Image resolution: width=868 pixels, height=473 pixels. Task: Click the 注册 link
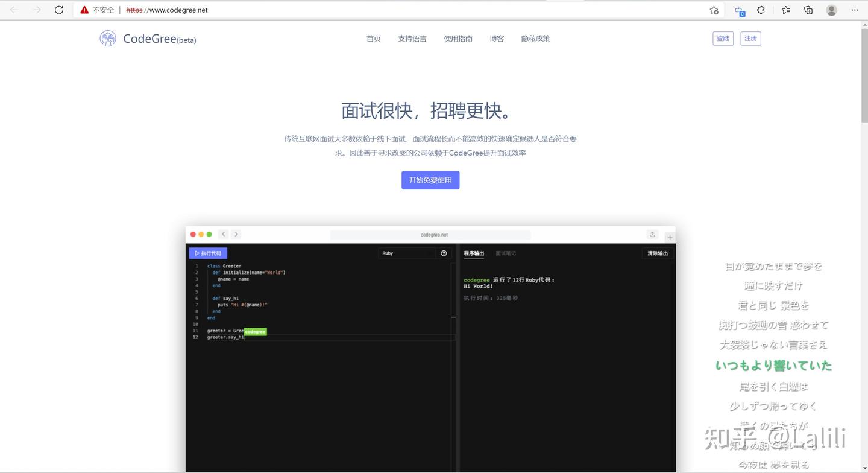click(x=750, y=38)
